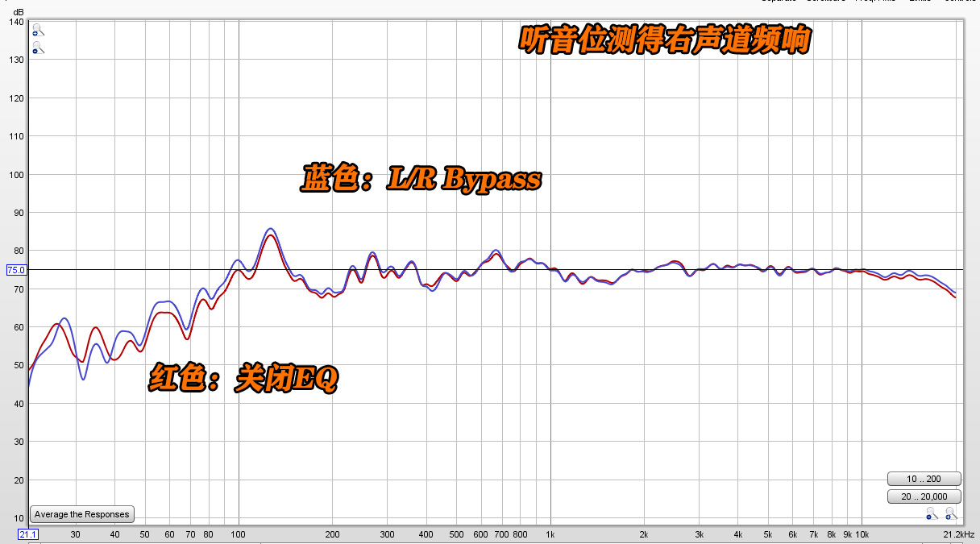Screen dimensions: 980x544
Task: Zoom in on the frequency axis
Action: 949,517
